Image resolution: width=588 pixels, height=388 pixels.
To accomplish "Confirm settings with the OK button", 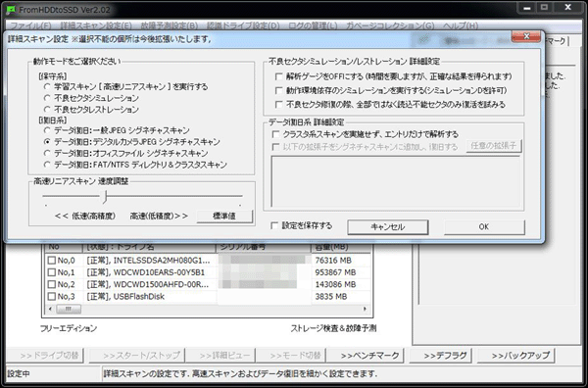I will pyautogui.click(x=484, y=226).
